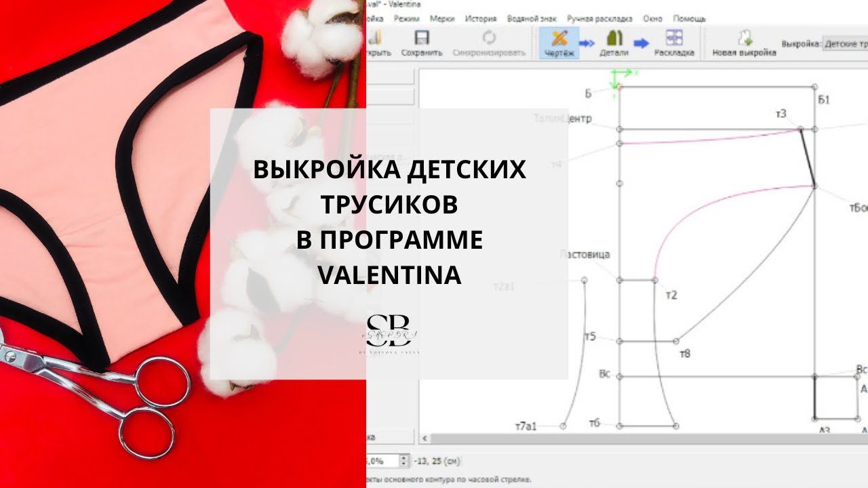Select point т3 node on the drawing
The width and height of the screenshot is (868, 488).
click(x=800, y=129)
